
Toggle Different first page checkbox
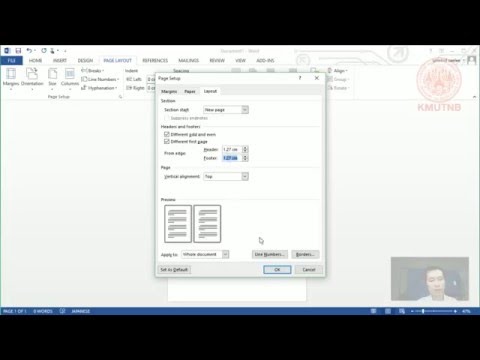167,142
